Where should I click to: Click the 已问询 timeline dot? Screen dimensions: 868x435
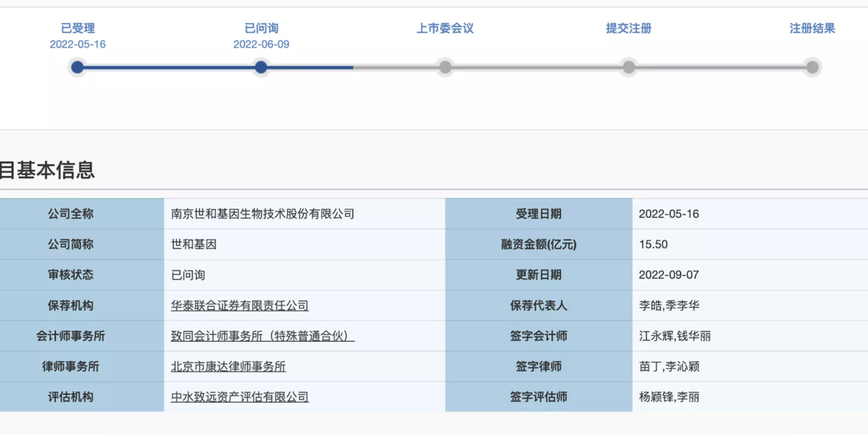pos(260,68)
